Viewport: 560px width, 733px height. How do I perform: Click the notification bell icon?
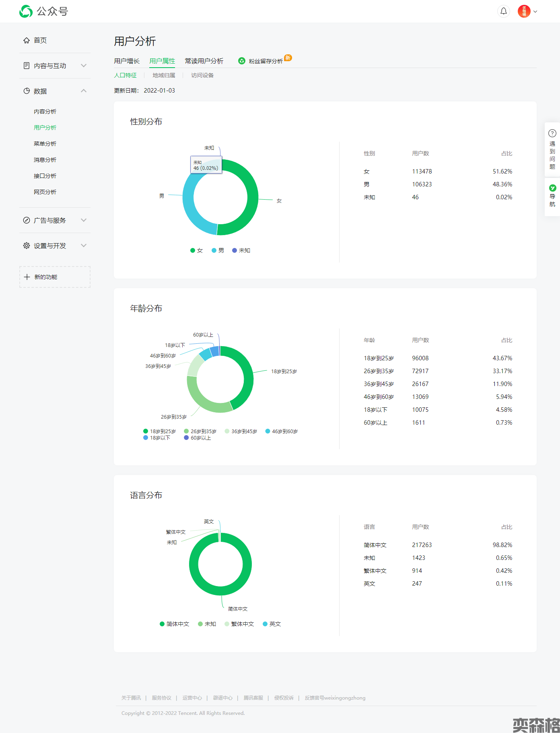pos(503,11)
